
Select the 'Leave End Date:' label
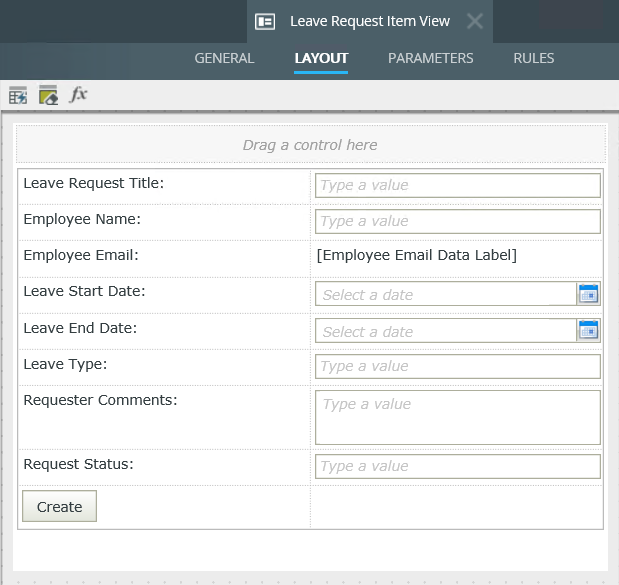(x=80, y=328)
